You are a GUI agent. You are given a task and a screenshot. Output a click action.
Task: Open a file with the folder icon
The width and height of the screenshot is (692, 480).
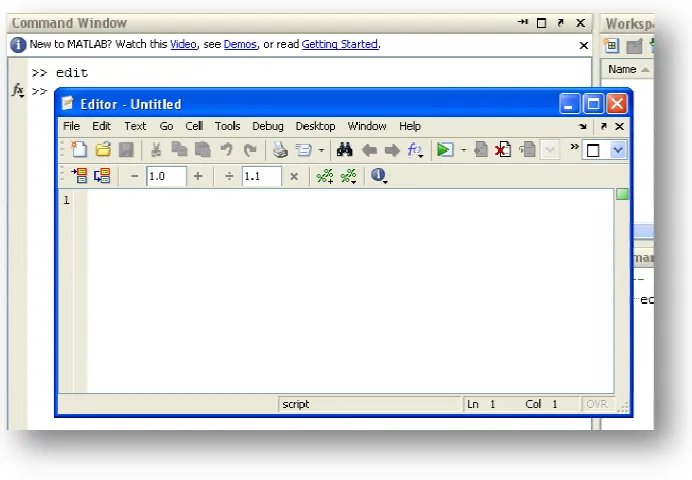coord(103,150)
